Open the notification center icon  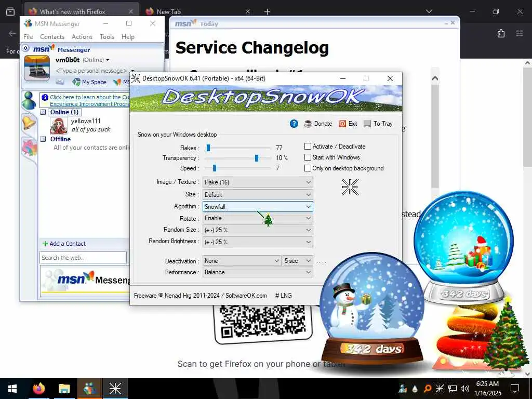[515, 388]
